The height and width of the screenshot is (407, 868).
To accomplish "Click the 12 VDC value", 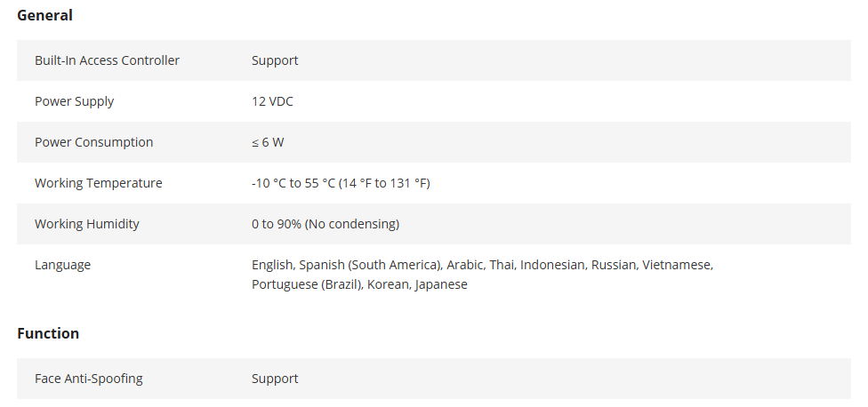I will point(272,101).
